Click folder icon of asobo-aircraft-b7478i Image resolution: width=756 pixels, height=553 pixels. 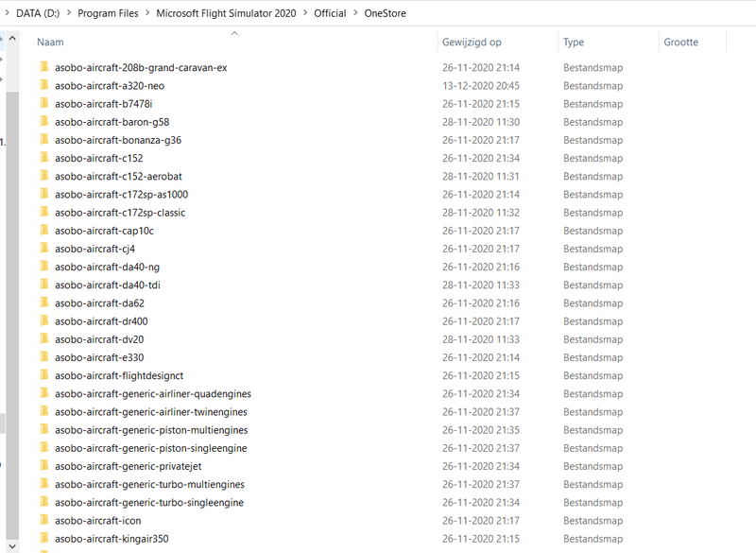pyautogui.click(x=44, y=103)
